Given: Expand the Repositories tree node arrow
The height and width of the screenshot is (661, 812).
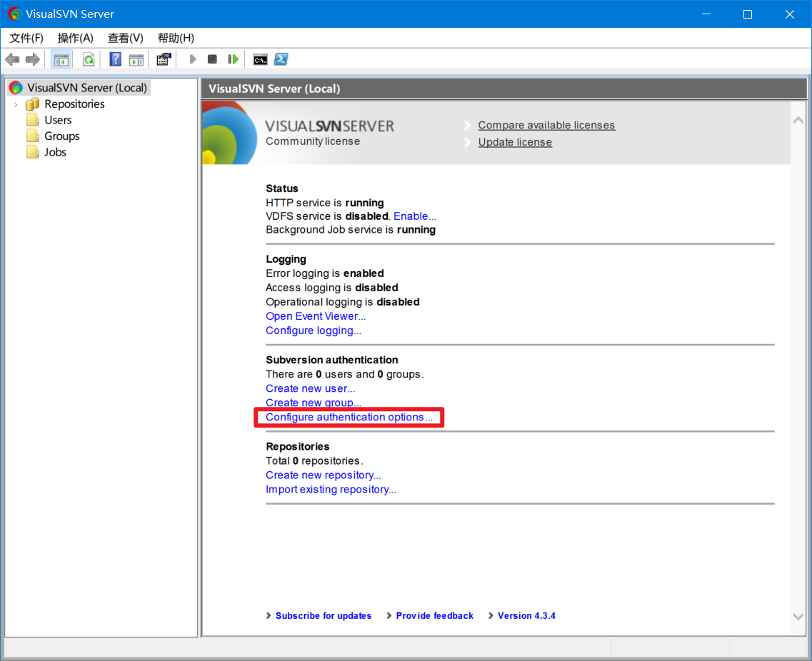Looking at the screenshot, I should click(16, 104).
